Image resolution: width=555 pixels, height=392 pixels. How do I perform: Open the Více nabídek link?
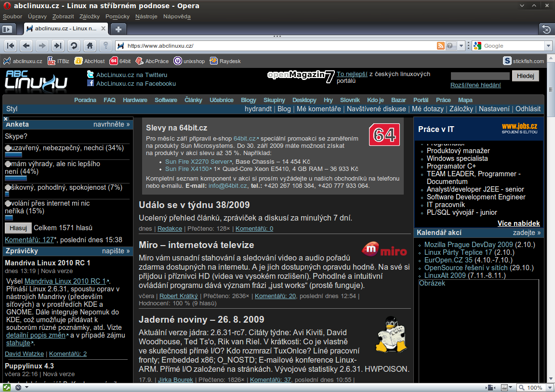518,223
